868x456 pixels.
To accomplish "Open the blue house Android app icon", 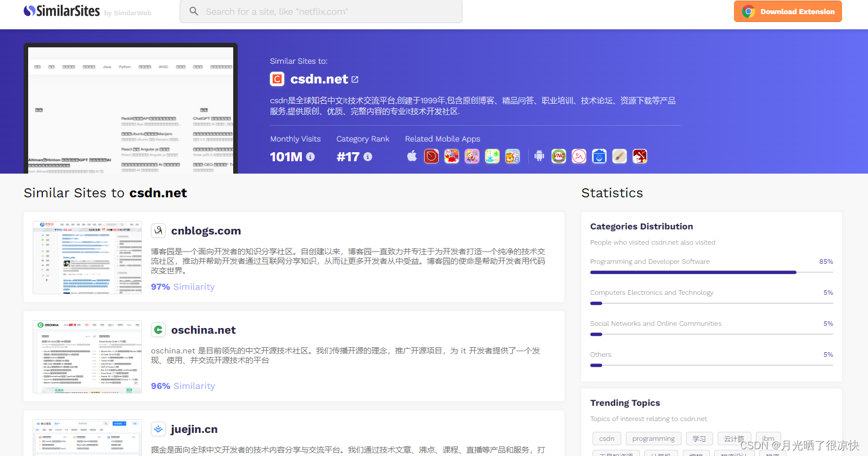I will pos(599,156).
